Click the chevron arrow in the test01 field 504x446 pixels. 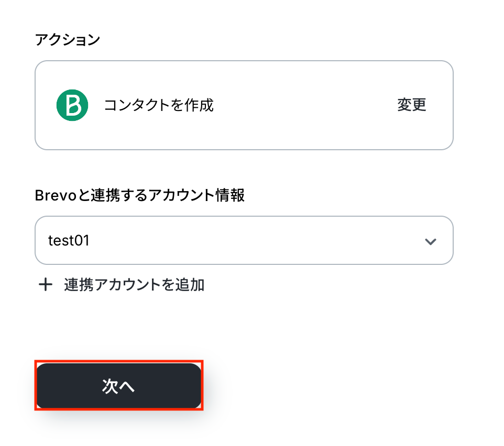click(431, 241)
